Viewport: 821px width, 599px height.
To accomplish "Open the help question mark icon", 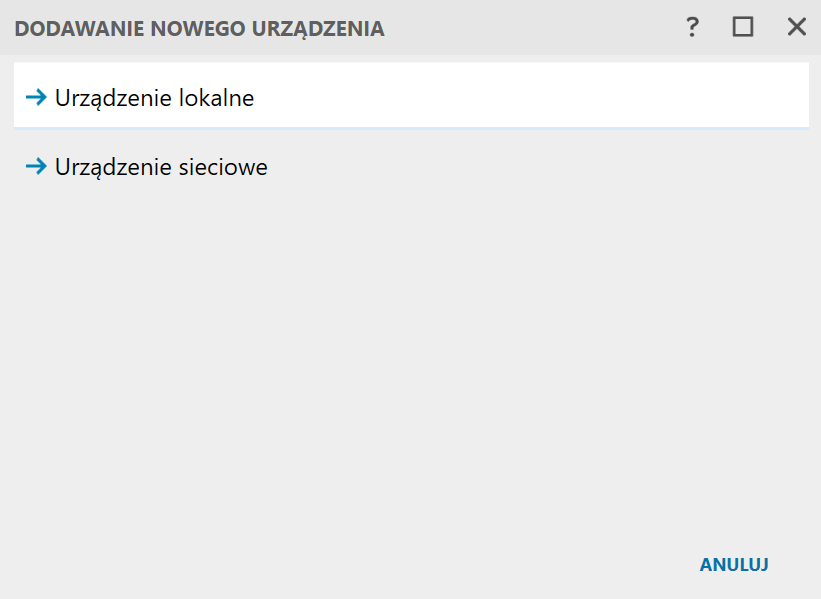I will pyautogui.click(x=692, y=28).
